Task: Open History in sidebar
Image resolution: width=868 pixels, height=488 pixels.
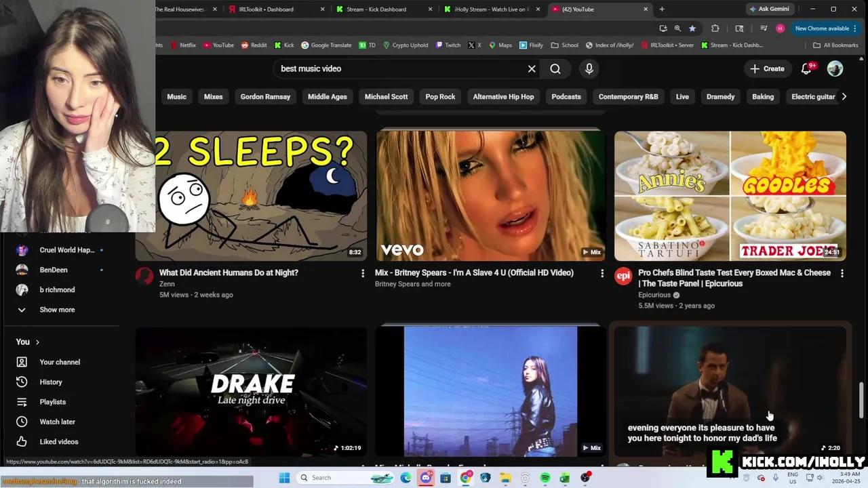Action: pyautogui.click(x=51, y=382)
